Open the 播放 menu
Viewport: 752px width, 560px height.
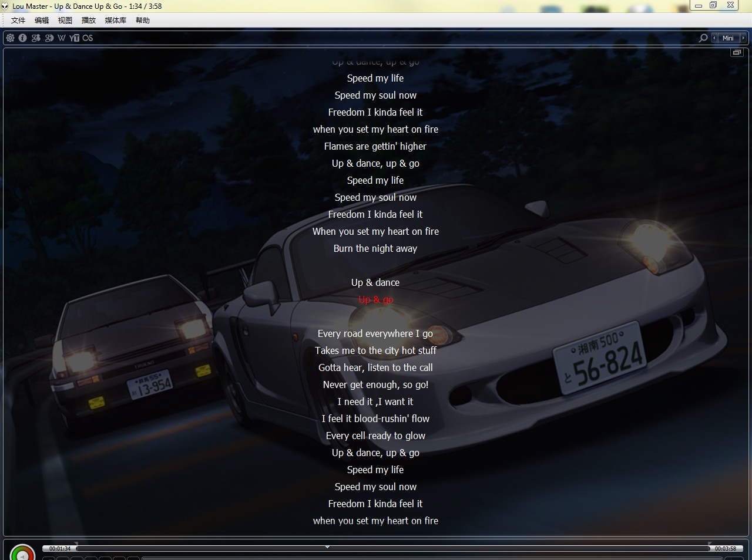pyautogui.click(x=89, y=21)
